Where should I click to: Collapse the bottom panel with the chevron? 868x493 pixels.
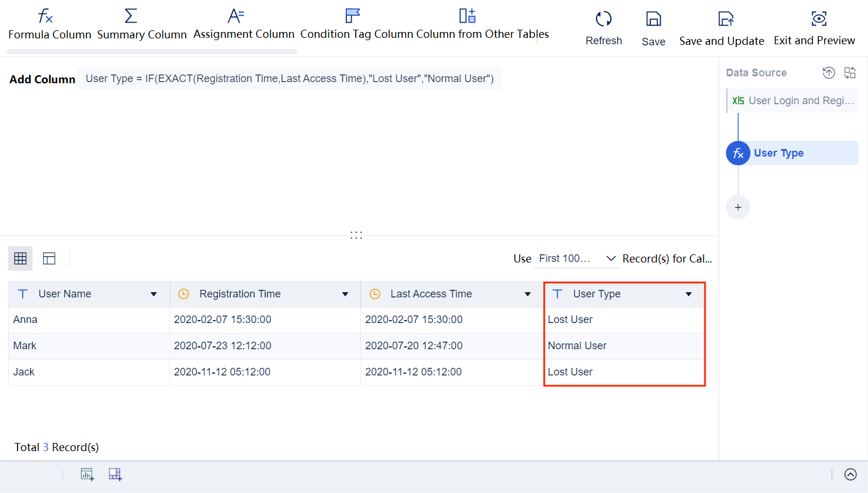(851, 474)
